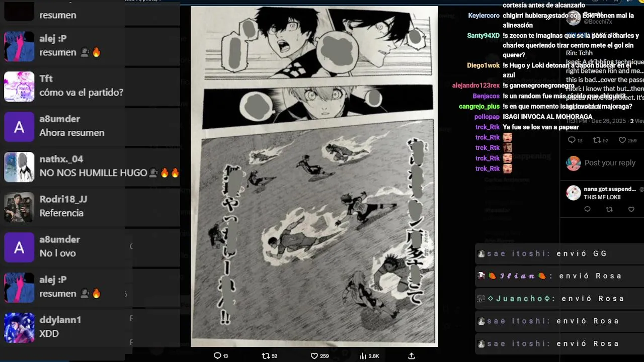The width and height of the screenshot is (644, 362).
Task: Open Rodri18_JJ's avatar in left chat
Action: 19,207
